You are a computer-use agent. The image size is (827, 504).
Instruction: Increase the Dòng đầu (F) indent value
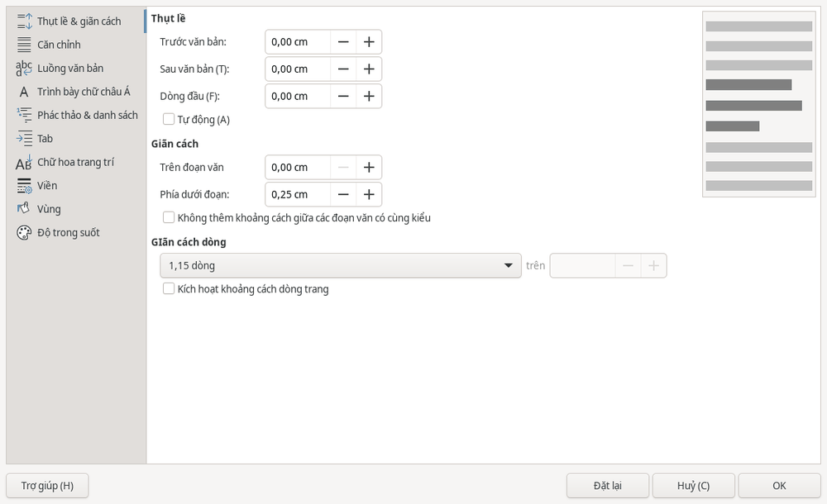(x=369, y=96)
